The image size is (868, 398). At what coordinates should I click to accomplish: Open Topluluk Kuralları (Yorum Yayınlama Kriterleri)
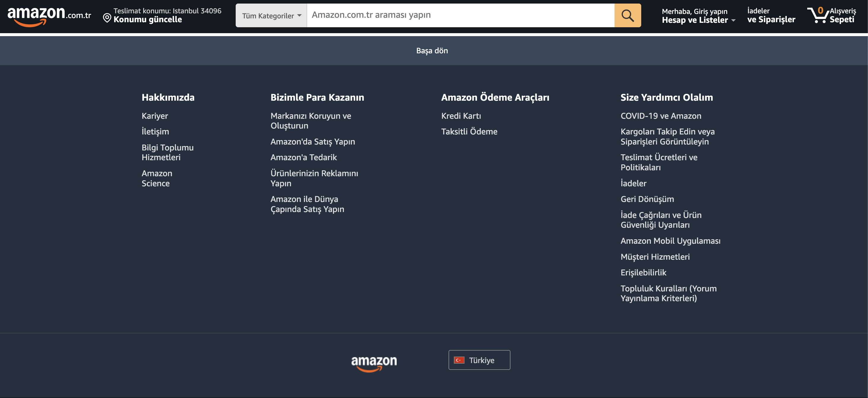[x=668, y=293]
